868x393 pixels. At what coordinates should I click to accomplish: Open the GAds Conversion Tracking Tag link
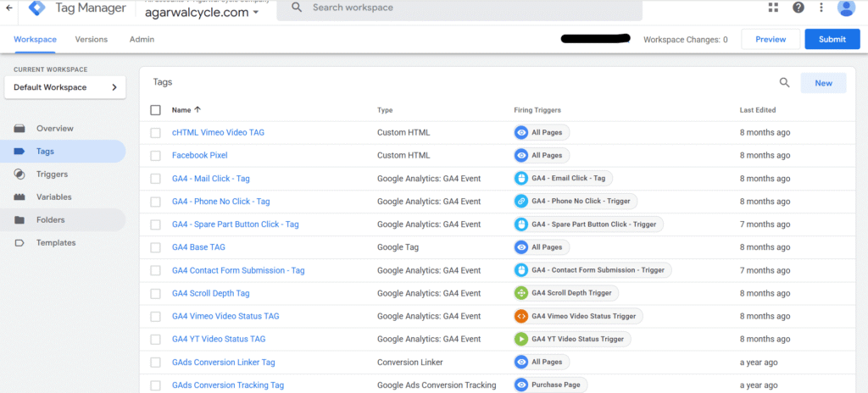228,385
